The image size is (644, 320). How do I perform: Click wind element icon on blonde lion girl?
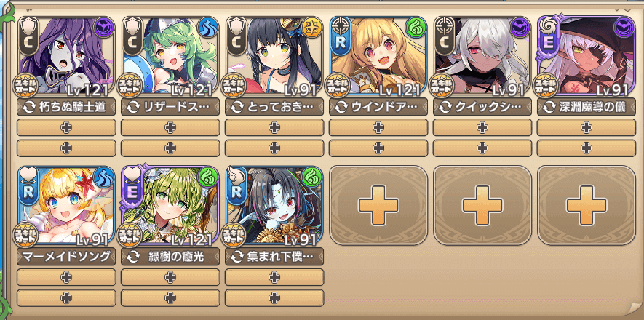pyautogui.click(x=416, y=28)
